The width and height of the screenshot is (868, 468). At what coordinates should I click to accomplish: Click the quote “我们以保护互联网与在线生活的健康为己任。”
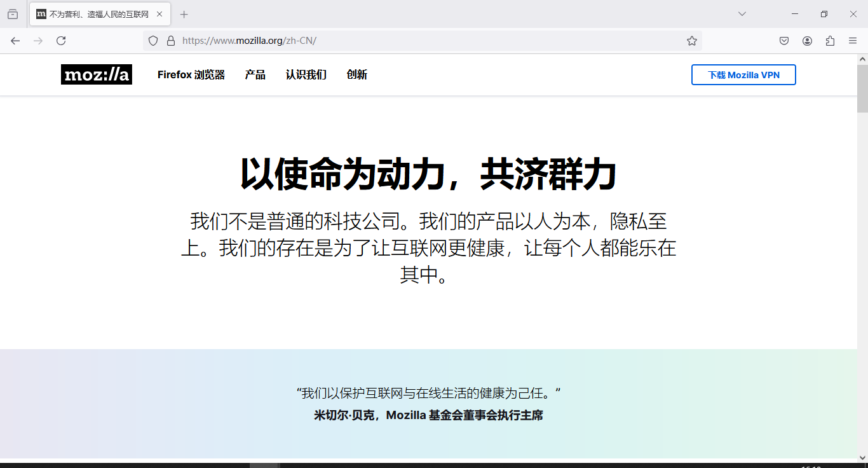(x=428, y=393)
